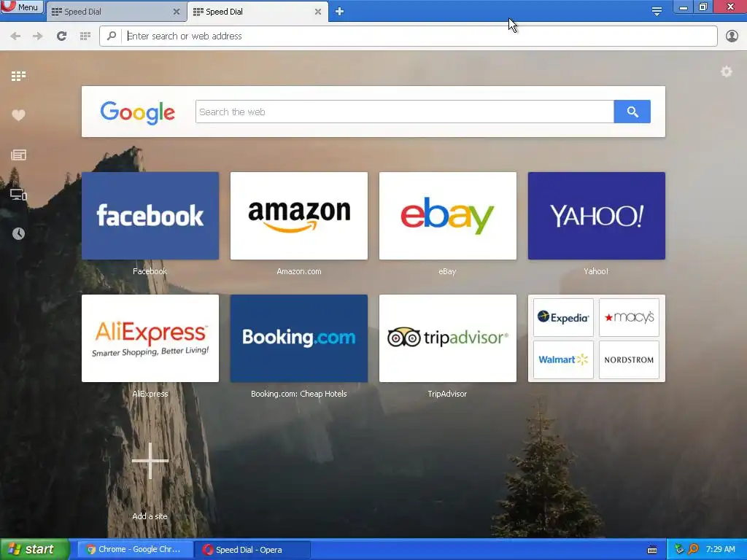Click the Booking.com: Cheap Hotels label

click(x=299, y=394)
